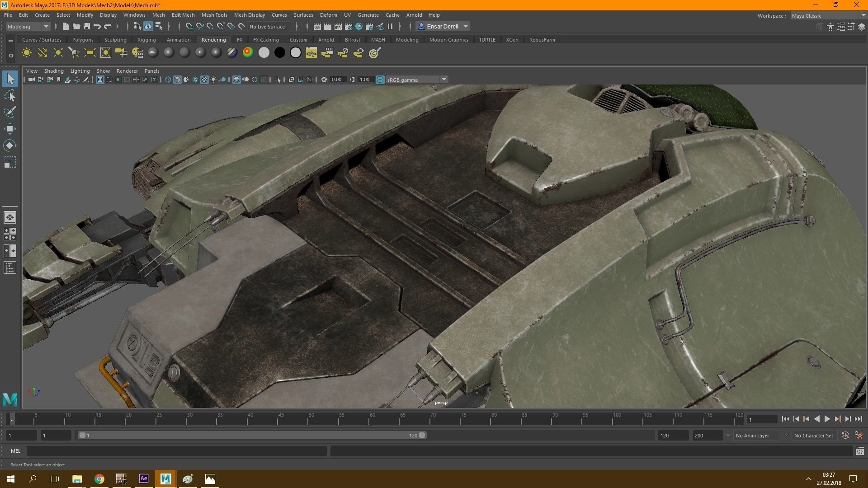This screenshot has width=868, height=488.
Task: Select the Lasso tool in toolbox
Action: click(10, 96)
